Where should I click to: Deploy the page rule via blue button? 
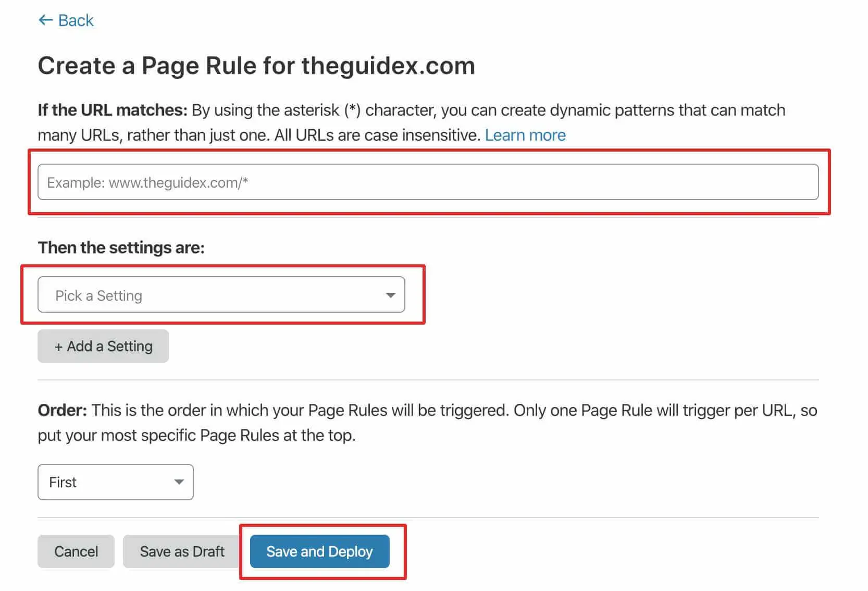[x=319, y=551]
